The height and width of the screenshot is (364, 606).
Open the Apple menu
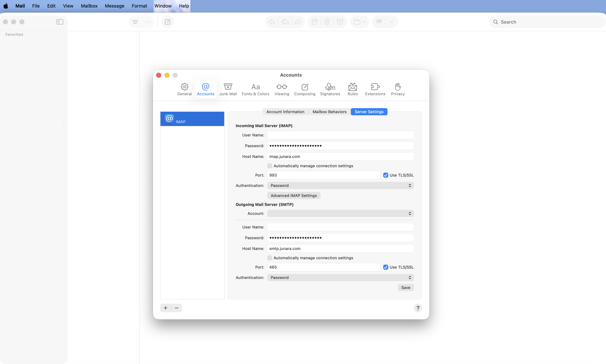coord(6,6)
